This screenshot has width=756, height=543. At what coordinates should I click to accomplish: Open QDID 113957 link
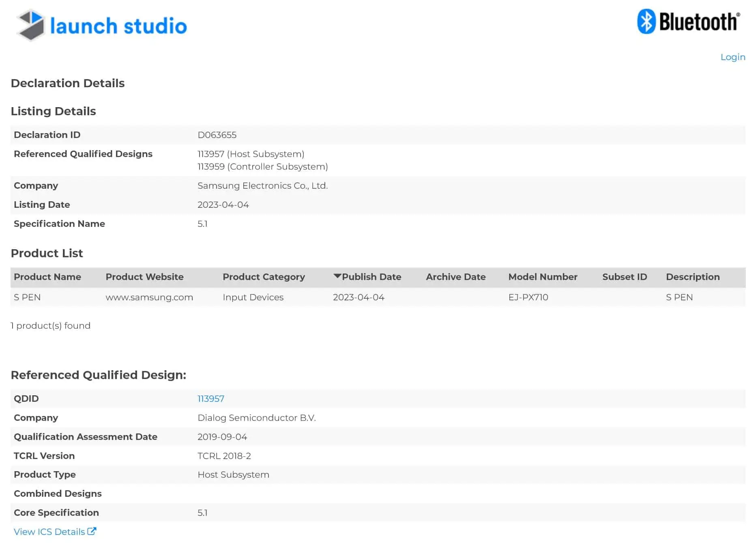210,399
